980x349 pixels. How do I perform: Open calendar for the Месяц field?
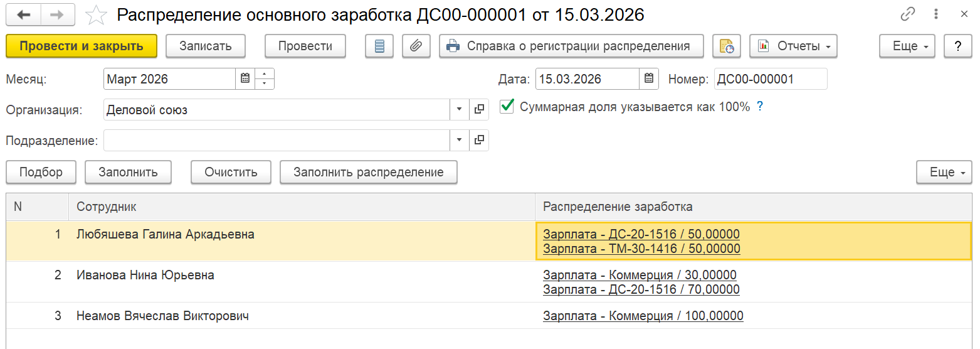pyautogui.click(x=245, y=79)
